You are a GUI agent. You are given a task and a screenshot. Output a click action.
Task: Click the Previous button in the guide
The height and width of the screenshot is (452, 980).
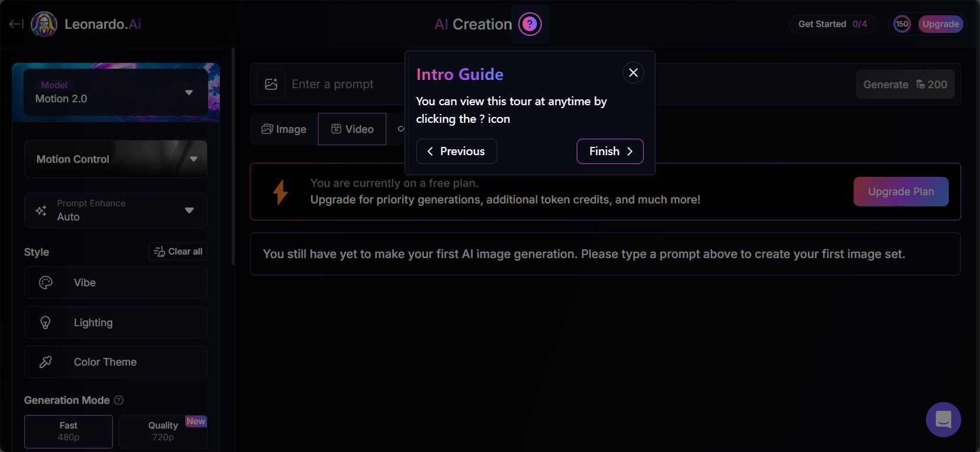pos(456,152)
